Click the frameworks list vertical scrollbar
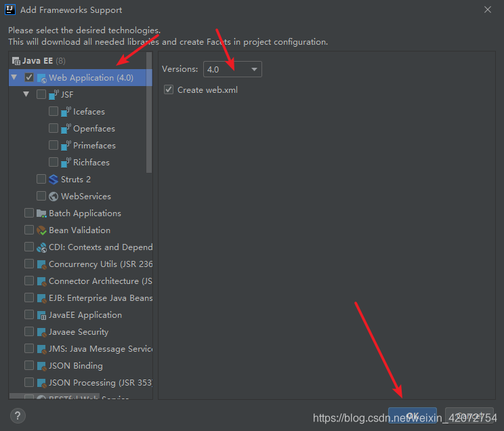The image size is (504, 431). click(x=149, y=112)
